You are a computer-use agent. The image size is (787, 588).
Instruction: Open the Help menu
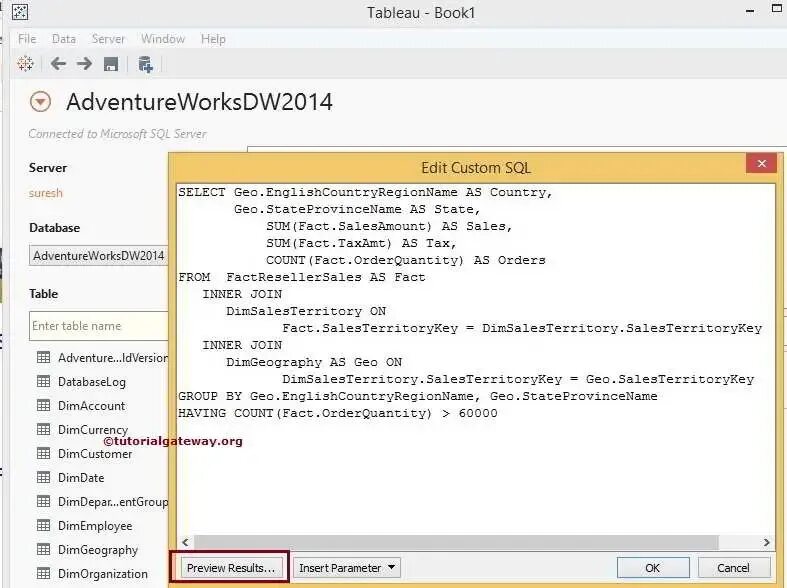[x=213, y=39]
